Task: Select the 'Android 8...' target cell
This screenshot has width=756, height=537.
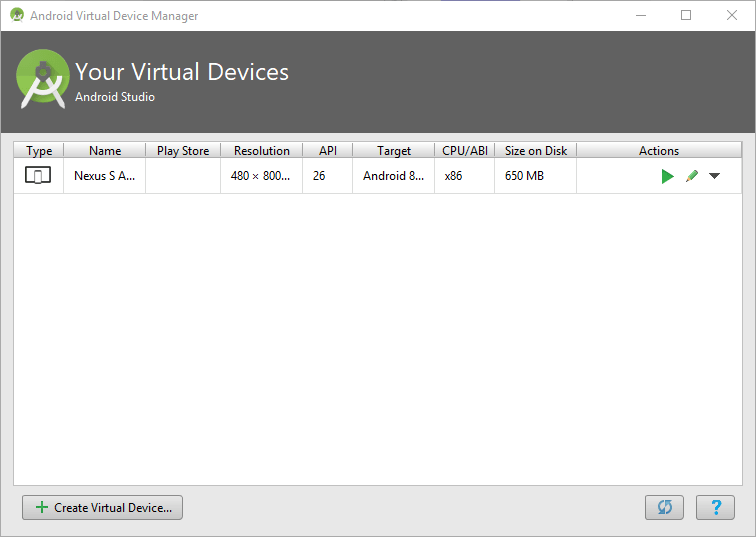Action: point(393,176)
